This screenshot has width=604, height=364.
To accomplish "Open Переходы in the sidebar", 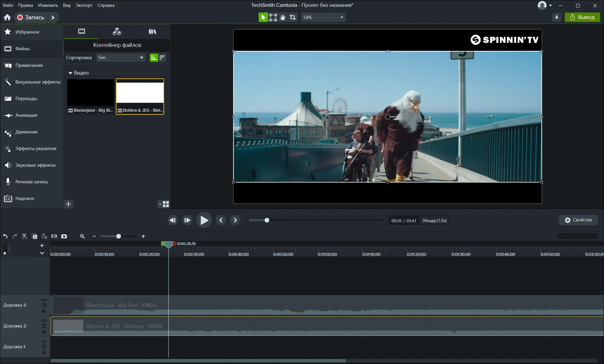I will pyautogui.click(x=26, y=99).
